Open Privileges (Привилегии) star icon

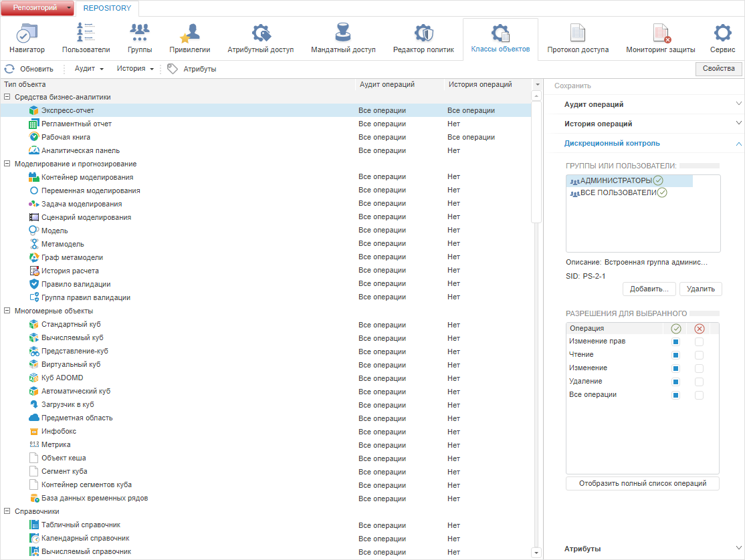click(x=190, y=33)
